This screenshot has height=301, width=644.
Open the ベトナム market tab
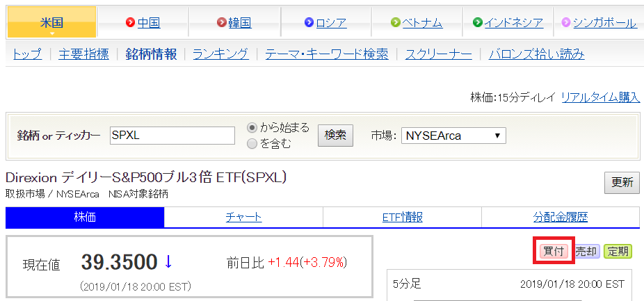(x=422, y=22)
